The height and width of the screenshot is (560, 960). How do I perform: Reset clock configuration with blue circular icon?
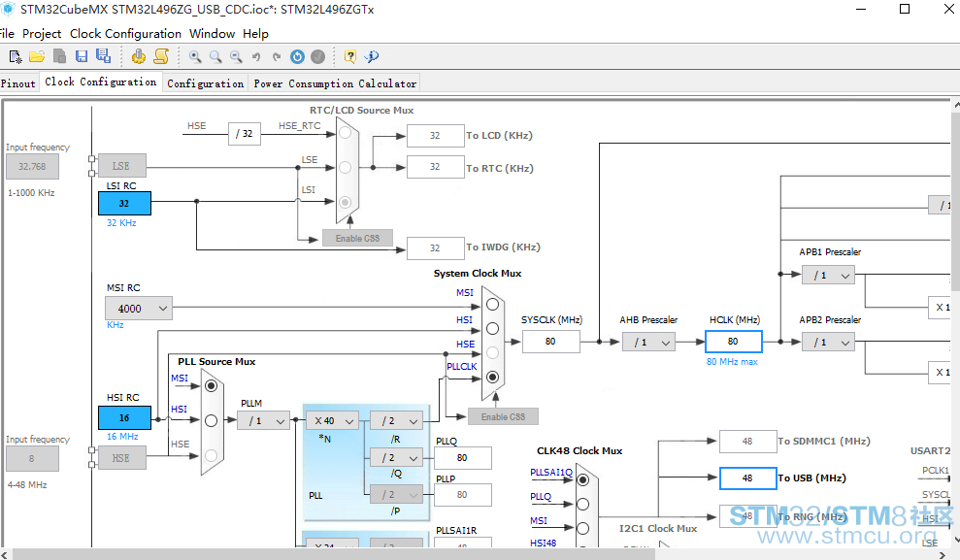298,57
